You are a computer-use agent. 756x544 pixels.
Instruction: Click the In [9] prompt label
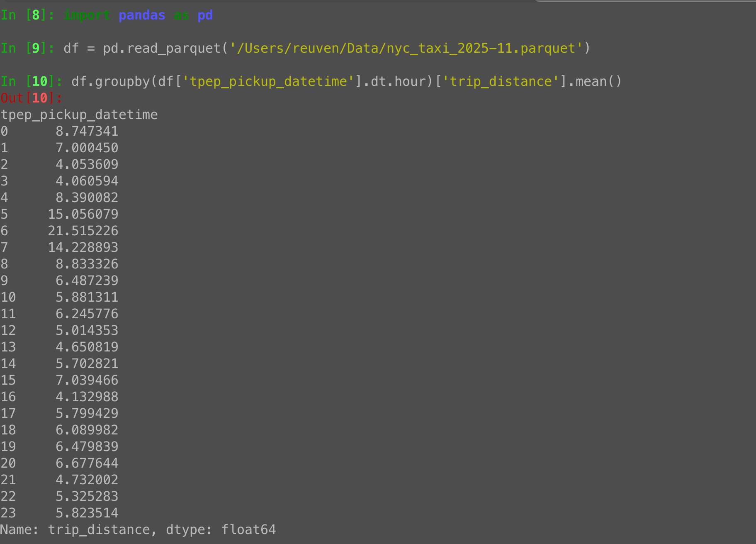point(28,49)
